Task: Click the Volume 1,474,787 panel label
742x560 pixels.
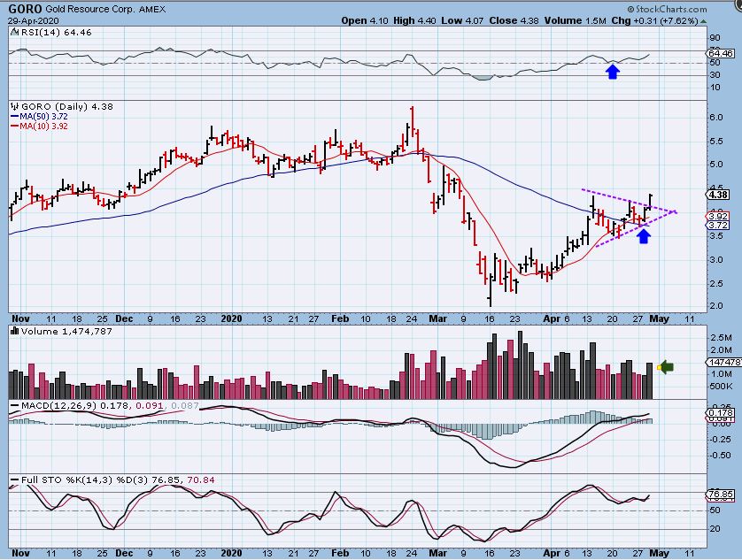Action: point(66,332)
